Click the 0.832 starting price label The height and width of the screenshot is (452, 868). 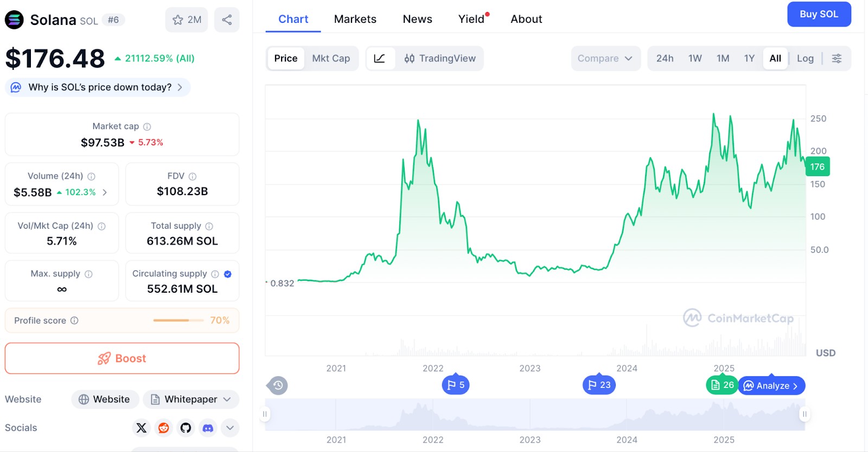click(282, 283)
